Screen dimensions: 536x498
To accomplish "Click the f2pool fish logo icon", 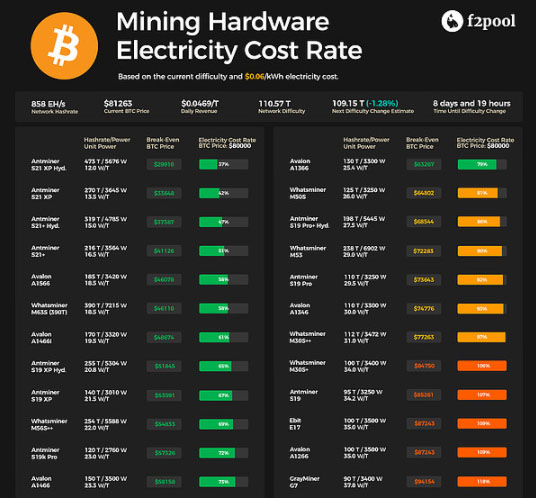I will 452,21.
